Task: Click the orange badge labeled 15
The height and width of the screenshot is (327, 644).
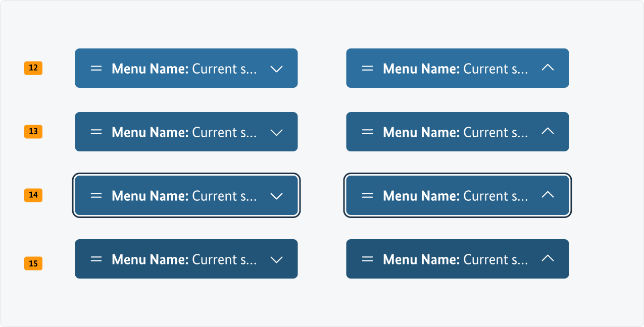Action: (33, 263)
